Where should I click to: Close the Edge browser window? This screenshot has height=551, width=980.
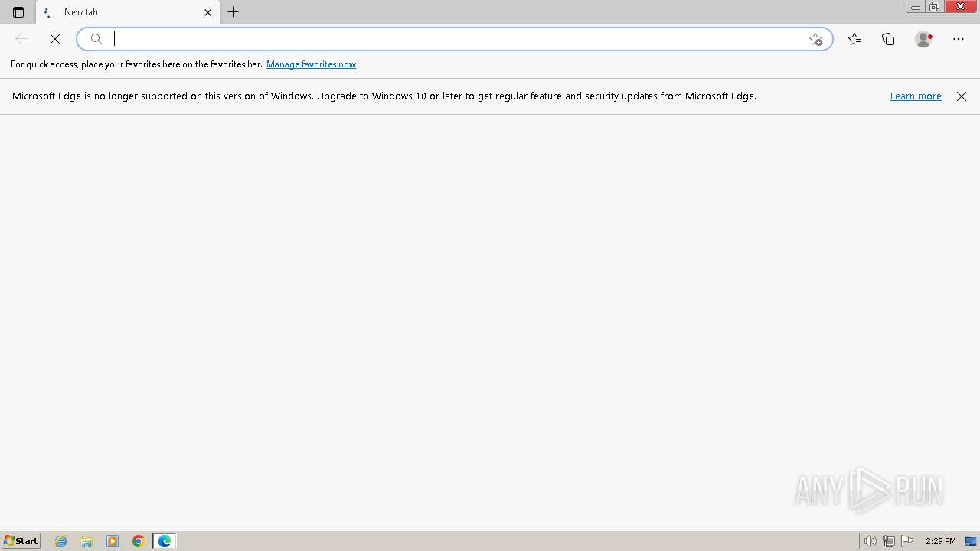(961, 7)
